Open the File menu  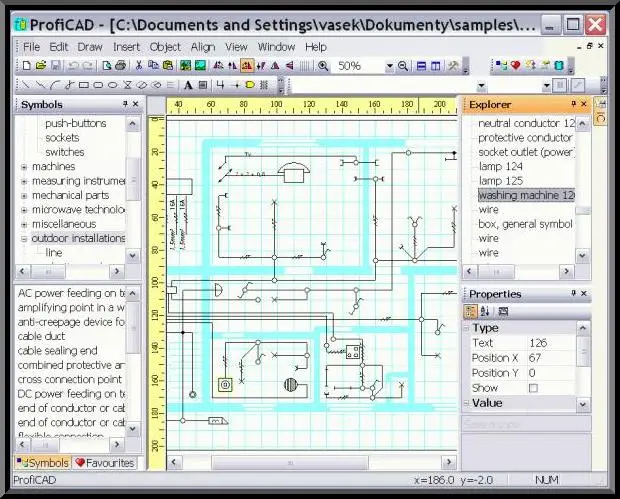tap(31, 47)
